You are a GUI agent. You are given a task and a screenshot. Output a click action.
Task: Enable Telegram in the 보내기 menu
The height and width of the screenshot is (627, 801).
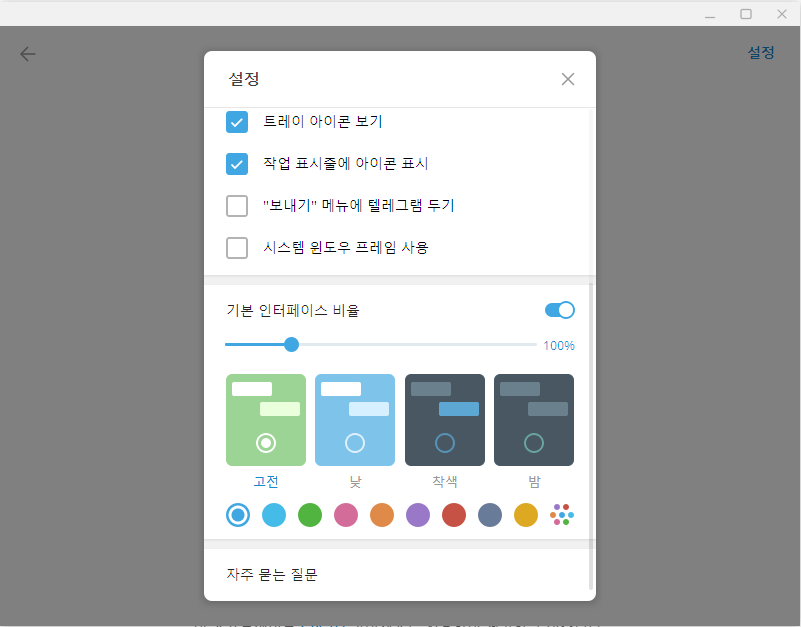tap(237, 206)
